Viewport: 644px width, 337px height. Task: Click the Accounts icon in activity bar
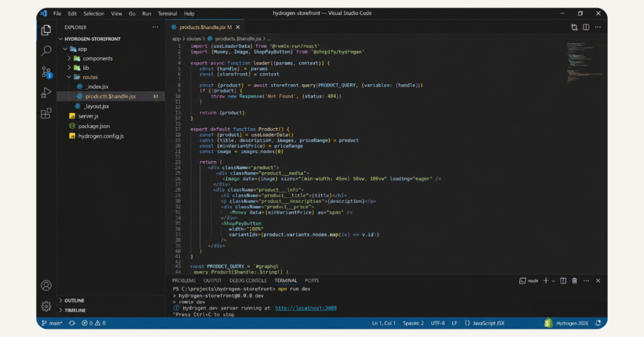(x=46, y=285)
